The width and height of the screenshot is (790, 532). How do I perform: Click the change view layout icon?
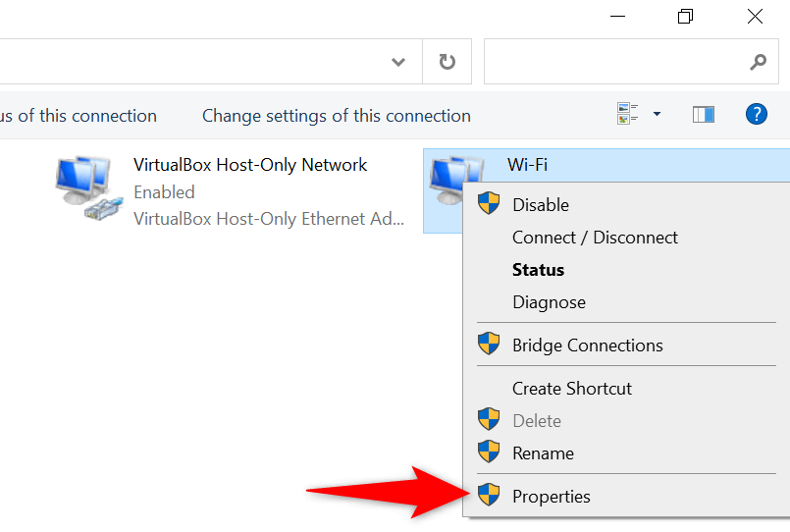[628, 115]
